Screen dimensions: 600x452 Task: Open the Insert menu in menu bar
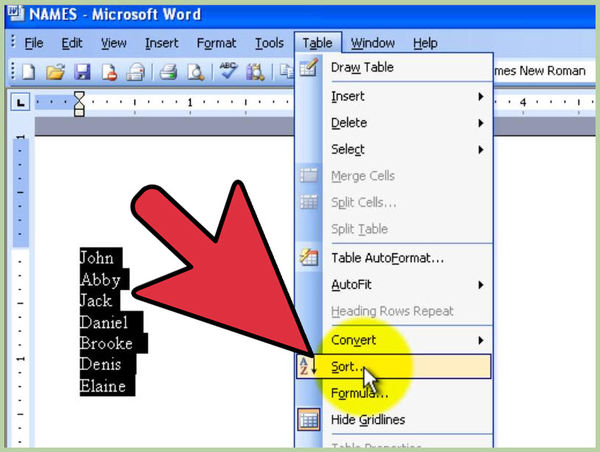pyautogui.click(x=161, y=43)
